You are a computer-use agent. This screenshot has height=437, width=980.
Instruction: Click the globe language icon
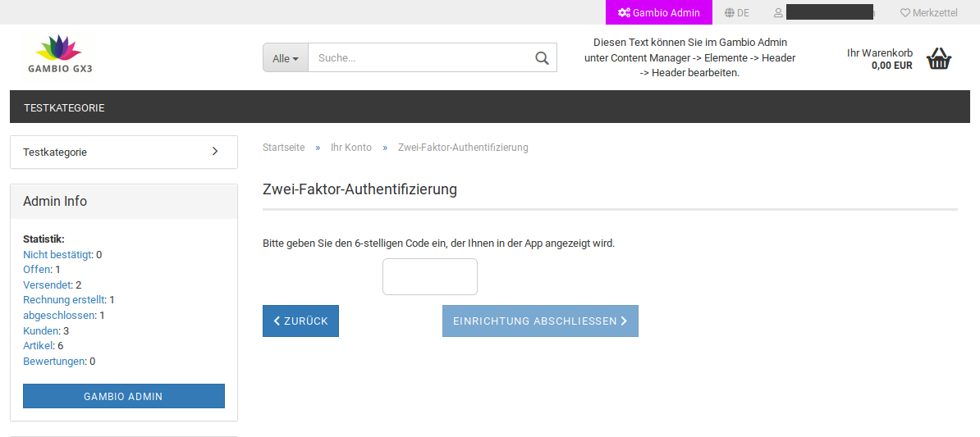click(729, 13)
